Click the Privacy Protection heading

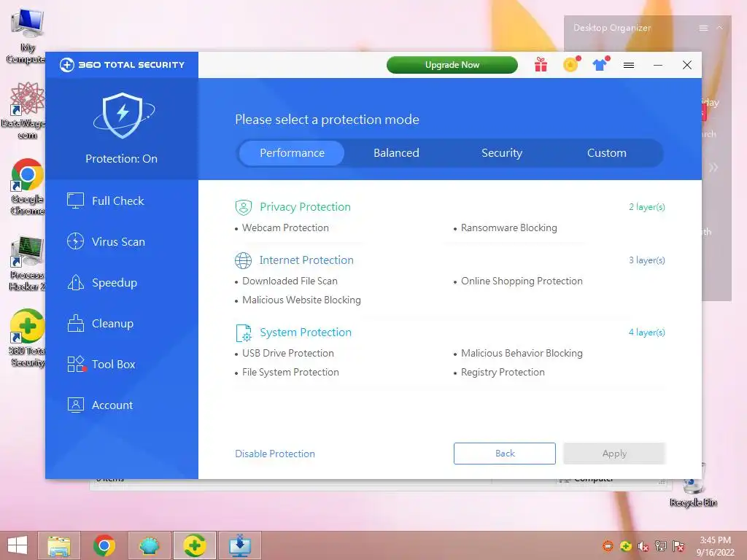306,206
